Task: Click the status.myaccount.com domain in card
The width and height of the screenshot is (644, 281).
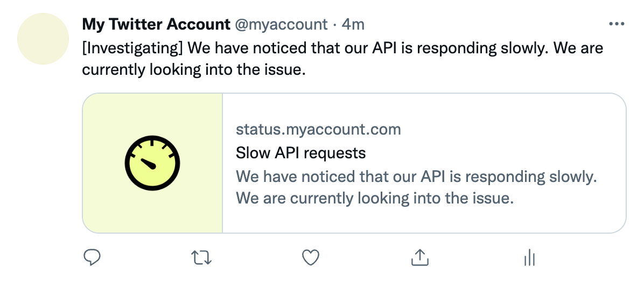Action: 318,129
